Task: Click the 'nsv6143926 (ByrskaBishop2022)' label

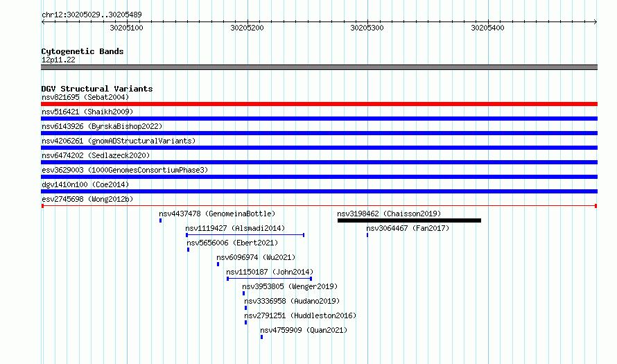Action: pyautogui.click(x=102, y=126)
